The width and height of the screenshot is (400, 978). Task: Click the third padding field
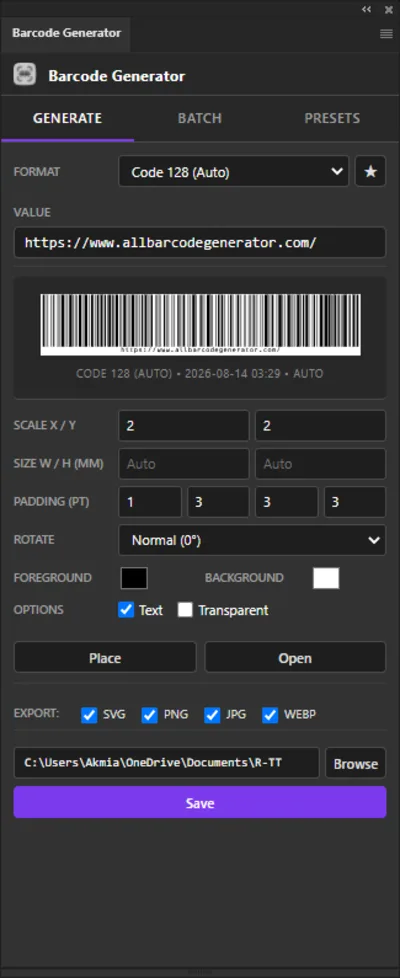tap(286, 502)
